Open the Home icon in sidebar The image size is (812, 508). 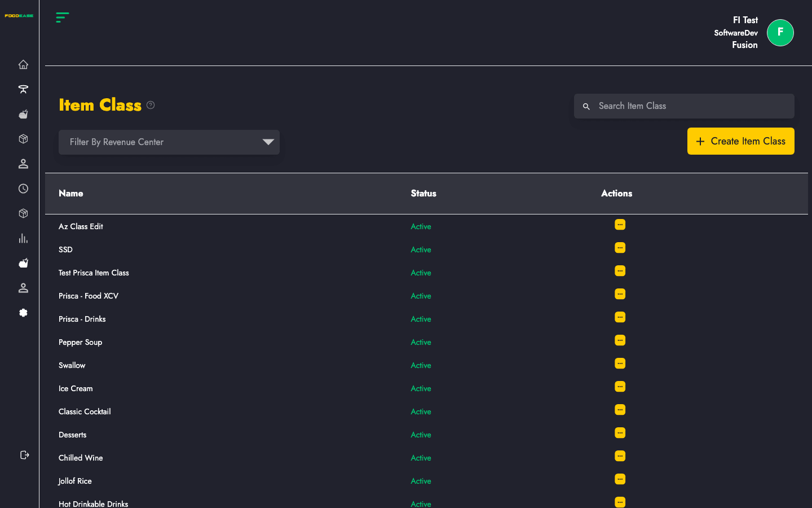[23, 64]
